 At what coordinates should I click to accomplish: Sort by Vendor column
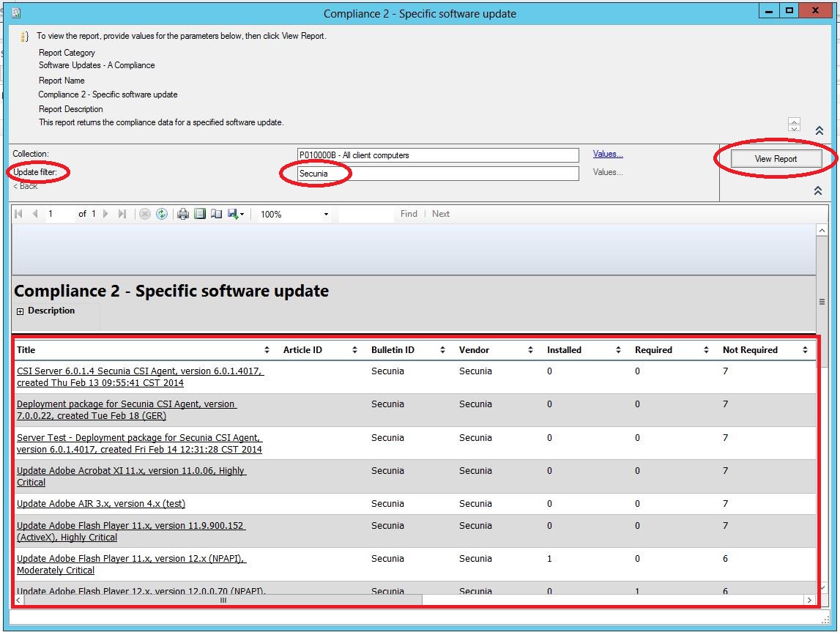(530, 350)
